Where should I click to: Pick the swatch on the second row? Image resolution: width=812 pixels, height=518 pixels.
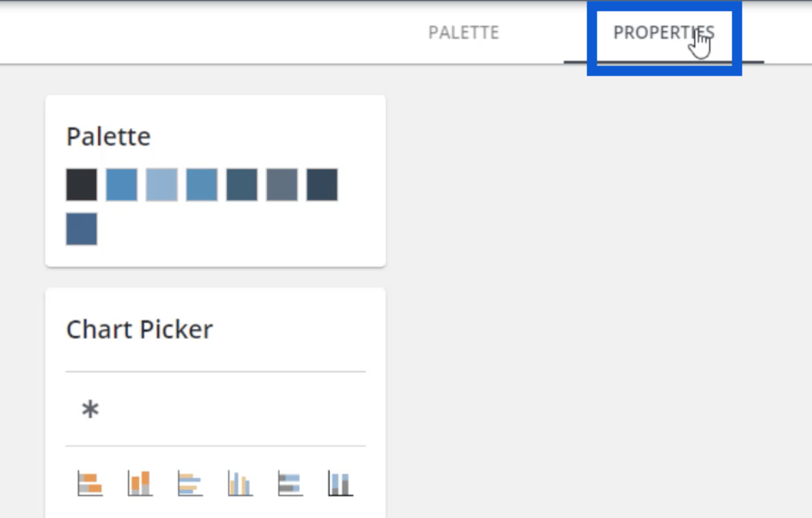[x=81, y=229]
